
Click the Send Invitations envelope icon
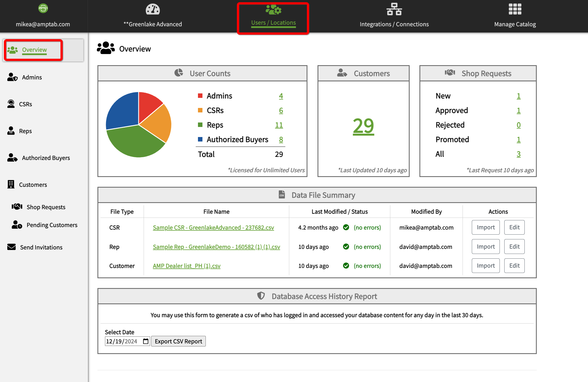click(x=11, y=247)
